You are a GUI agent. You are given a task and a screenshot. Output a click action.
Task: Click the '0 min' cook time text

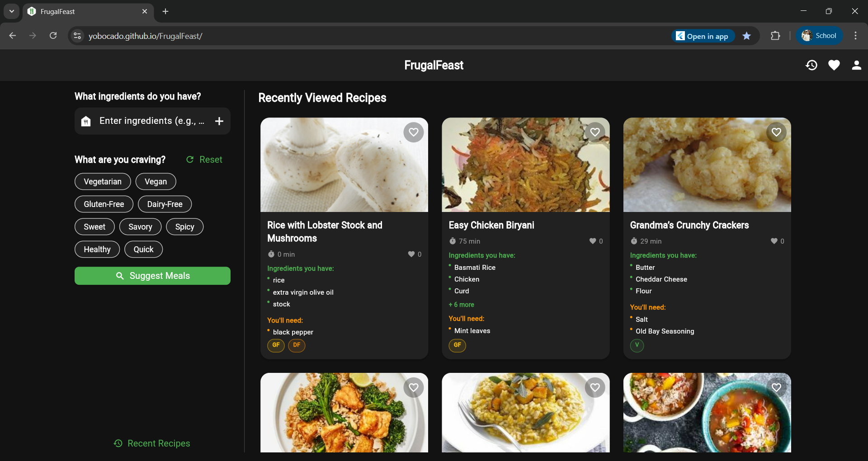(x=286, y=254)
